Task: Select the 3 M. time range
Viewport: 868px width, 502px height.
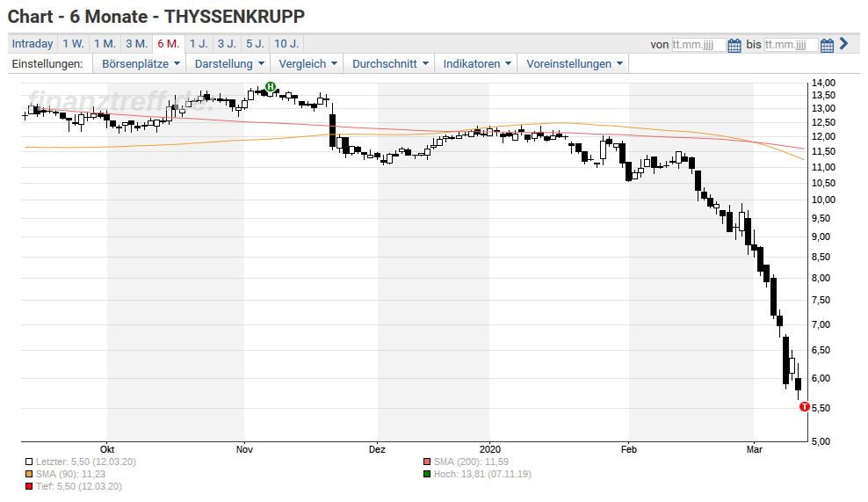Action: [136, 44]
